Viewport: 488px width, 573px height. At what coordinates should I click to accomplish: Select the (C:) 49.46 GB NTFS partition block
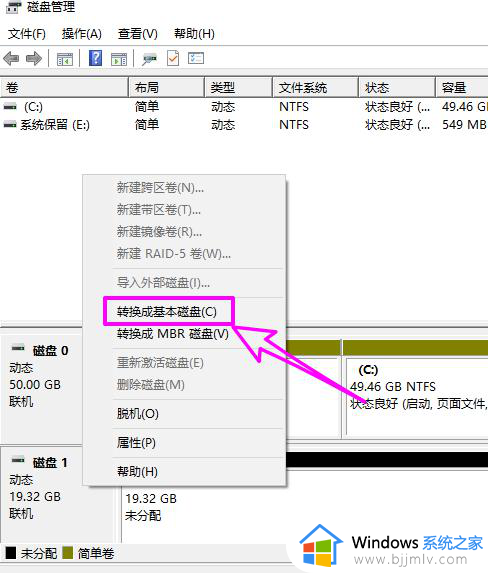pyautogui.click(x=416, y=389)
